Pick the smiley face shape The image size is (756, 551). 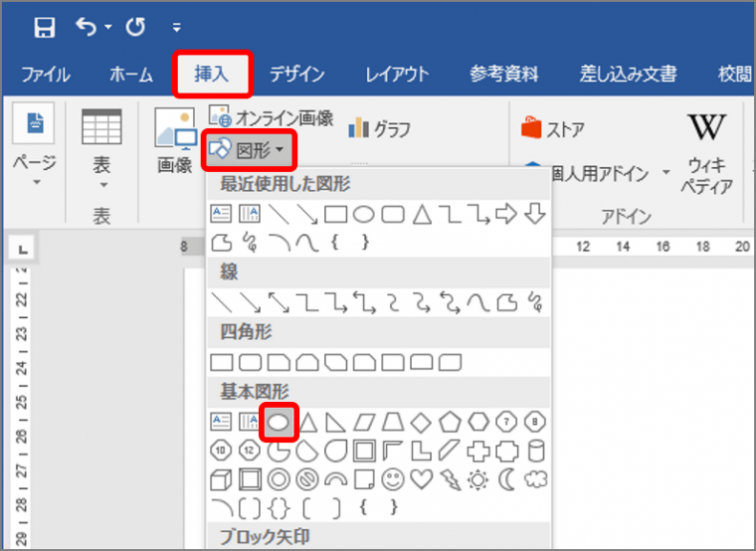point(395,479)
